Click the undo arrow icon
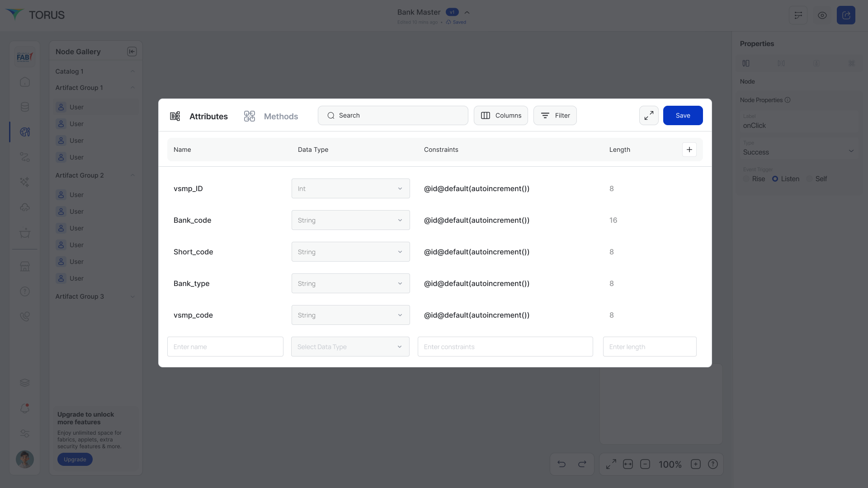868x488 pixels. (x=561, y=464)
